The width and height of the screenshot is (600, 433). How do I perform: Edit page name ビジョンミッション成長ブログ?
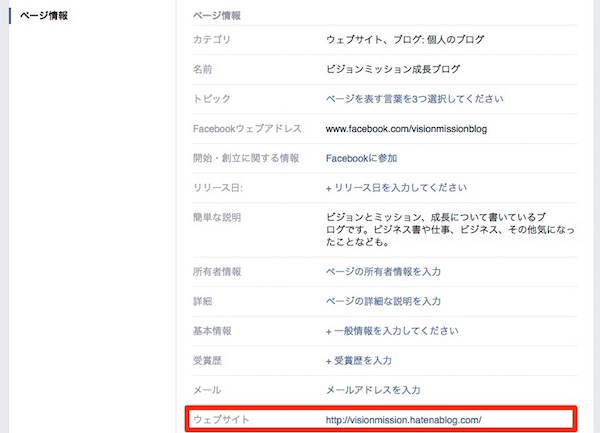coord(393,69)
